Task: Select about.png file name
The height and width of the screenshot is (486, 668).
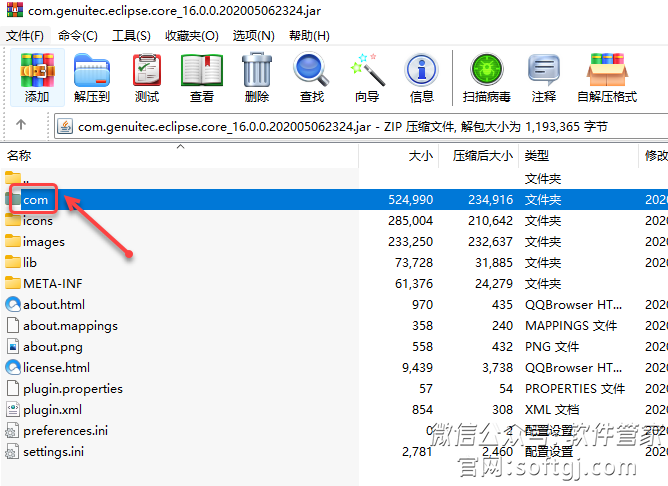Action: click(x=53, y=347)
